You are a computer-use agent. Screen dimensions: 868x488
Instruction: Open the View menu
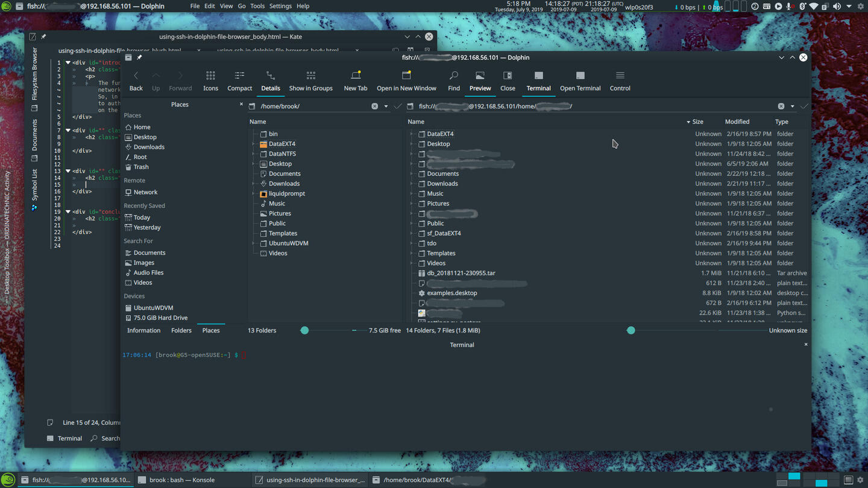click(x=226, y=6)
